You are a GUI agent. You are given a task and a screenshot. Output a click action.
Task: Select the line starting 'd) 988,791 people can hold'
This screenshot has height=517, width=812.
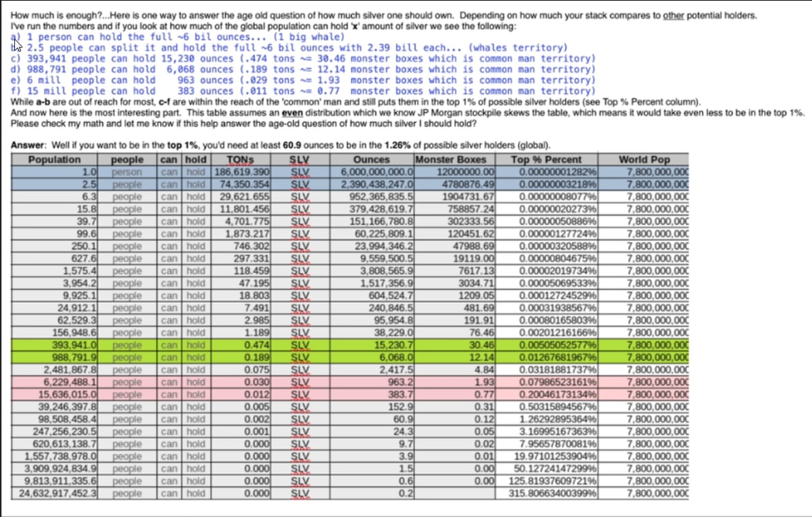(303, 70)
